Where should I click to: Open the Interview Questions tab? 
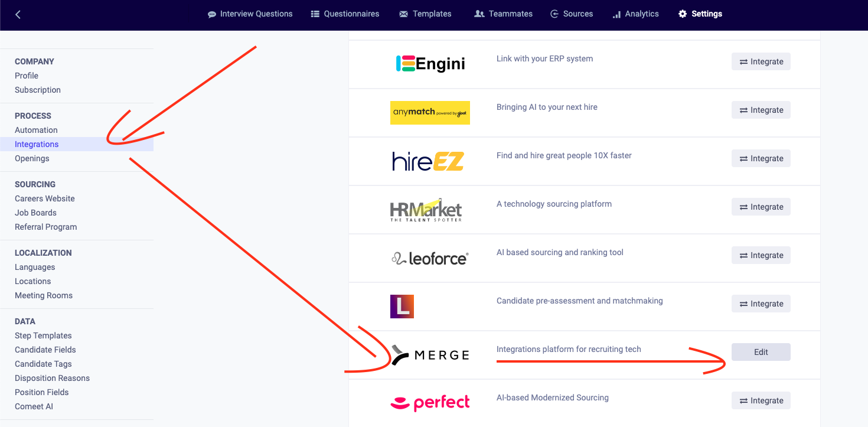pyautogui.click(x=250, y=14)
